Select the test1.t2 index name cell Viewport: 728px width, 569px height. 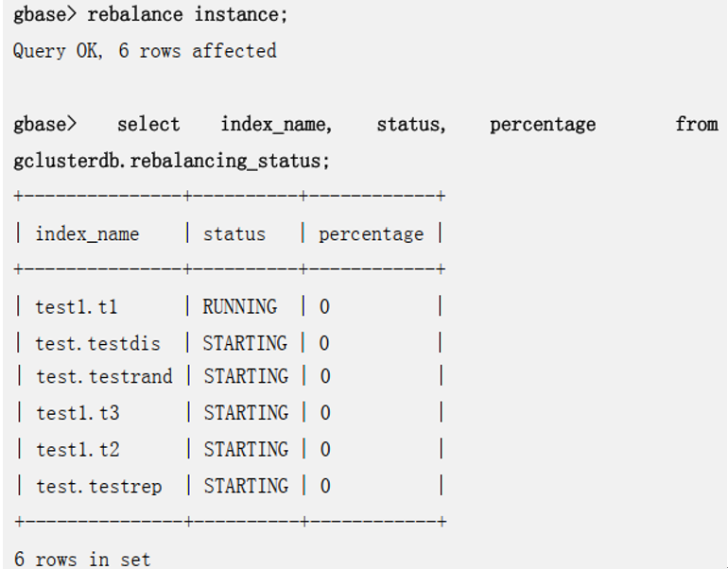click(78, 450)
